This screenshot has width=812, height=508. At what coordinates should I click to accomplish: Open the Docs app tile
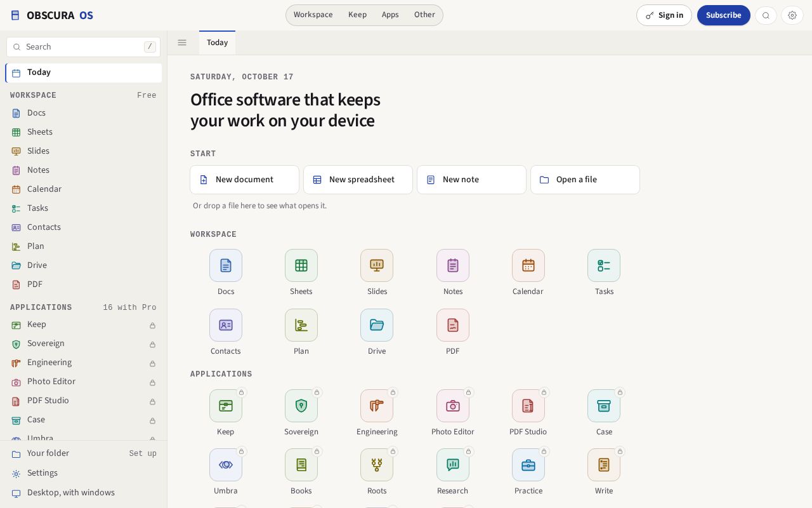(226, 265)
